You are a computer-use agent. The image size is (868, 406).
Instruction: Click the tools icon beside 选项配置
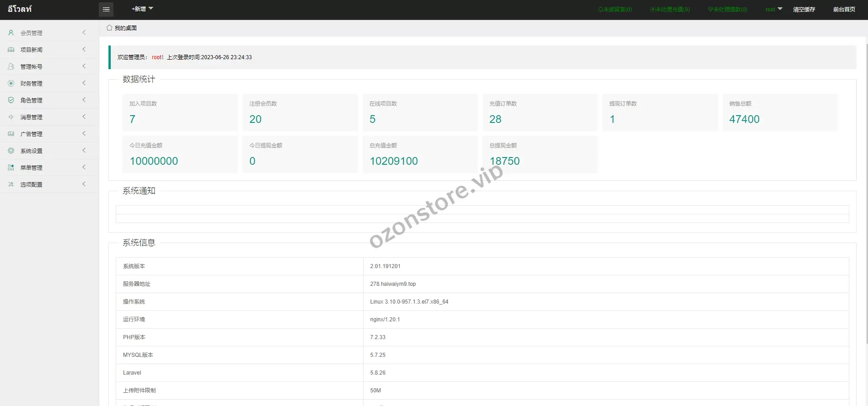(11, 184)
